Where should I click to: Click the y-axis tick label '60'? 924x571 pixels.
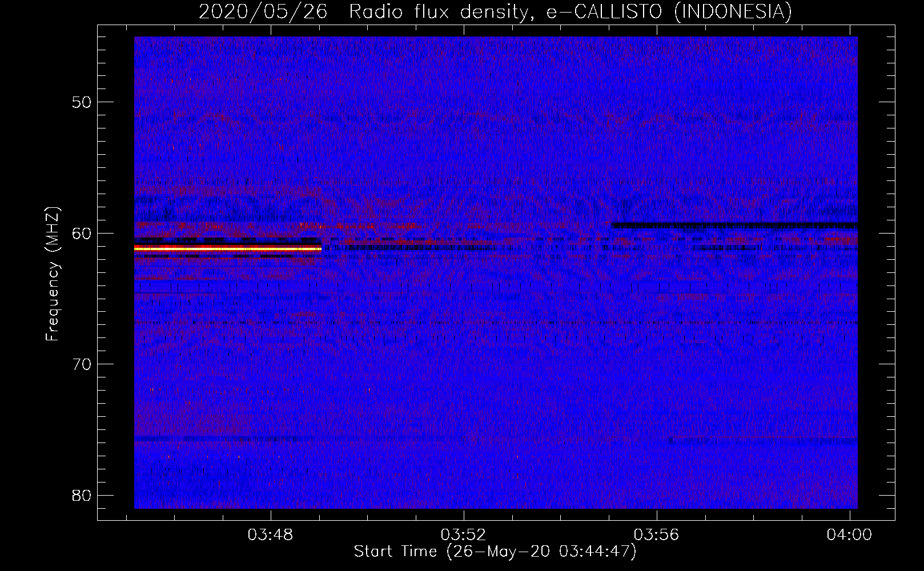[x=82, y=233]
